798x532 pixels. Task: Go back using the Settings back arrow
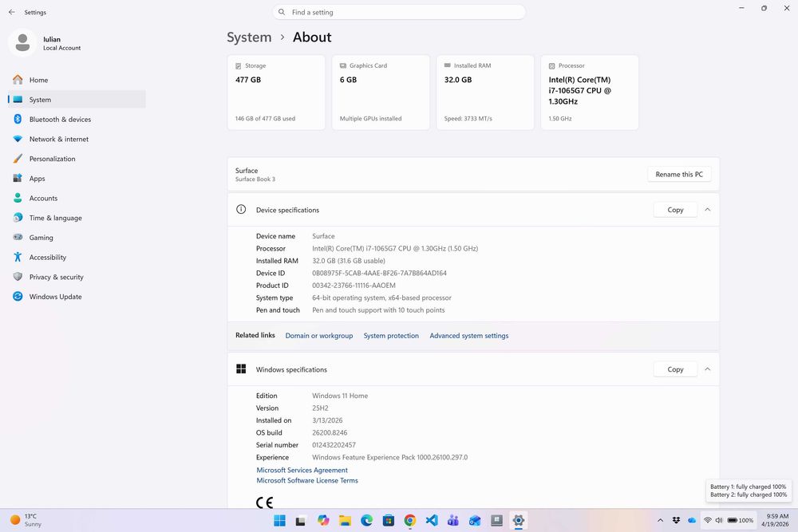[x=12, y=12]
